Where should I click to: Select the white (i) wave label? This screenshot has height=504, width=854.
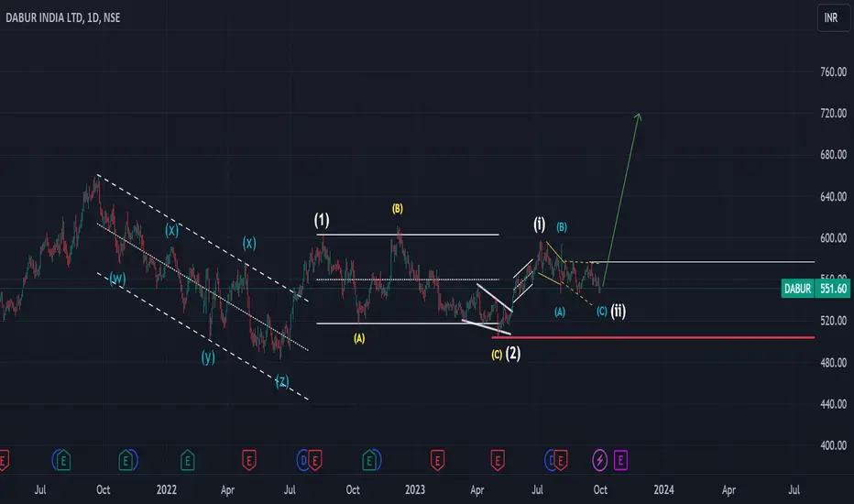coord(539,224)
